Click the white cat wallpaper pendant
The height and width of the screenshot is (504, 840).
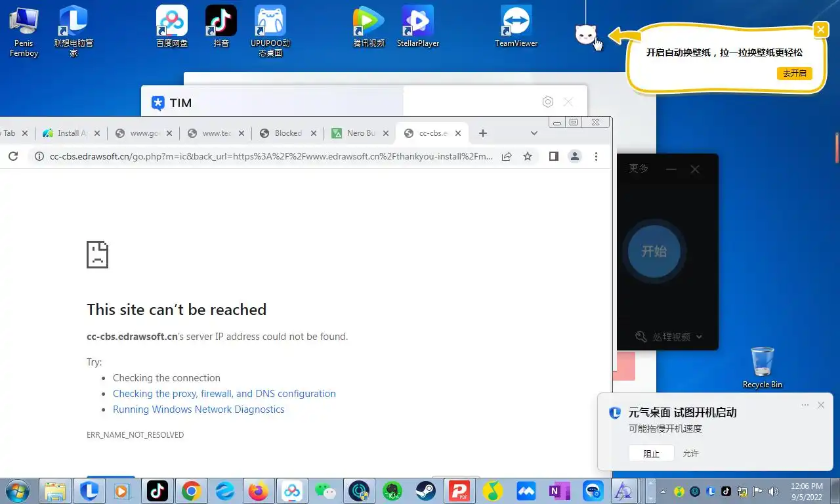coord(585,34)
